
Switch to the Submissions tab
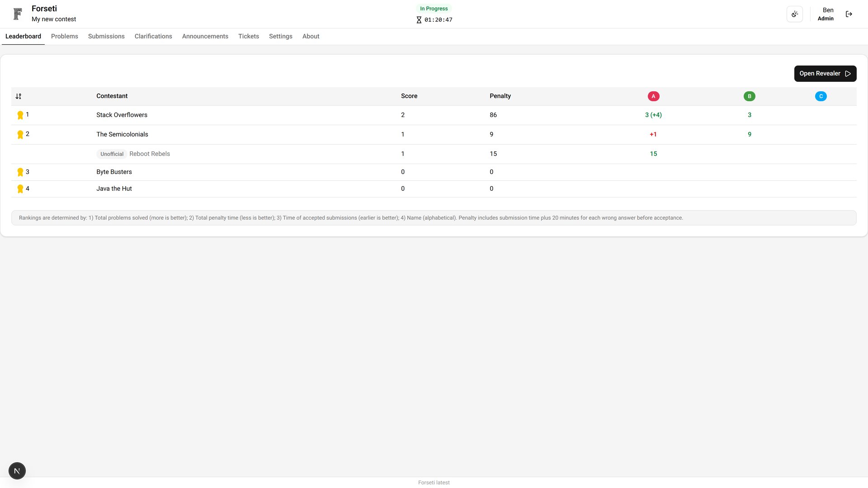click(x=106, y=36)
